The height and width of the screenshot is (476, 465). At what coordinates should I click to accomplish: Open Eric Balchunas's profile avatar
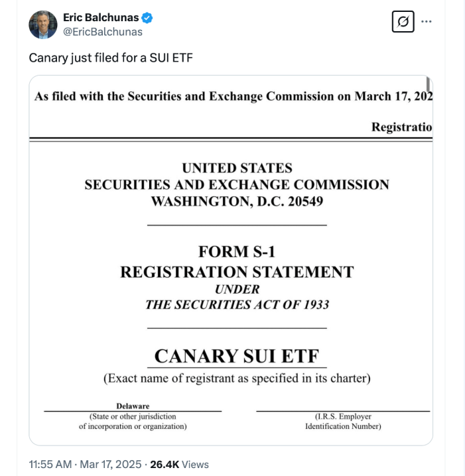click(x=43, y=25)
